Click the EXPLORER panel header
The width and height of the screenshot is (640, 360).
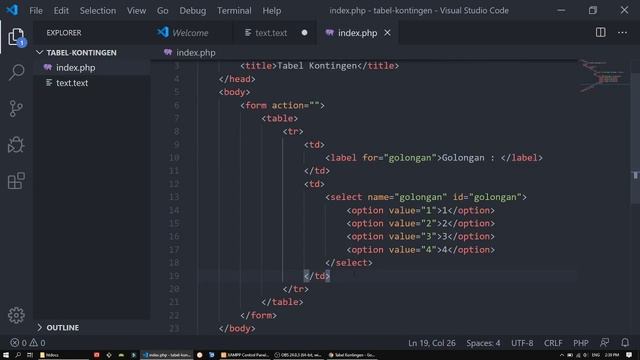(64, 33)
